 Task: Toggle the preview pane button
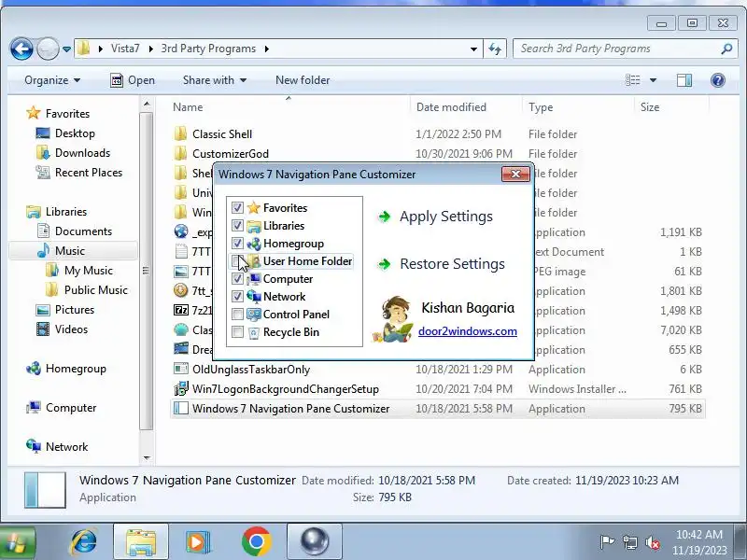pos(684,80)
